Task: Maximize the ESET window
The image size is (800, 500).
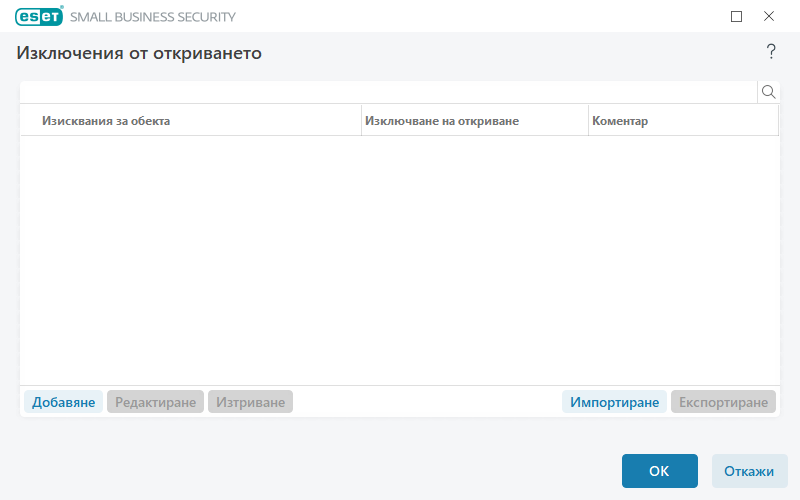Action: (x=736, y=16)
